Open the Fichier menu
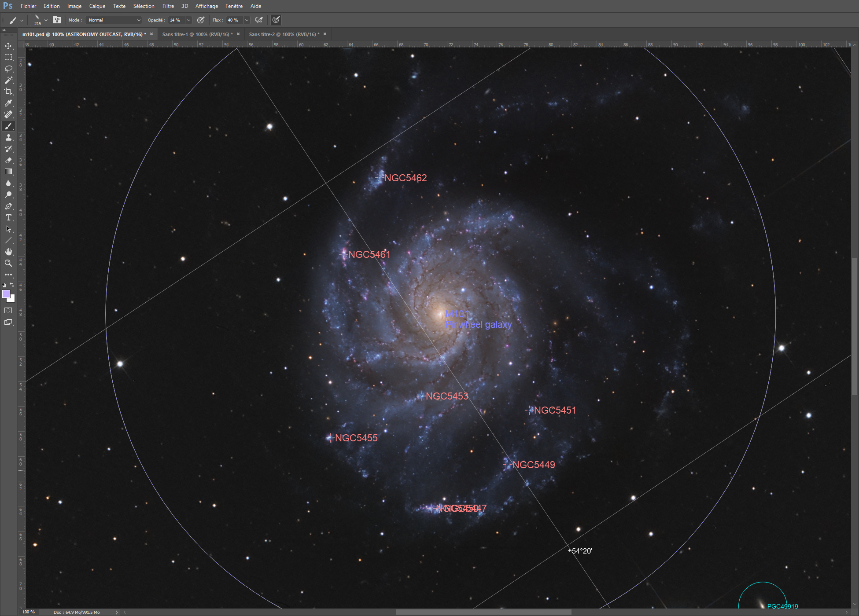This screenshot has height=616, width=859. (x=28, y=6)
